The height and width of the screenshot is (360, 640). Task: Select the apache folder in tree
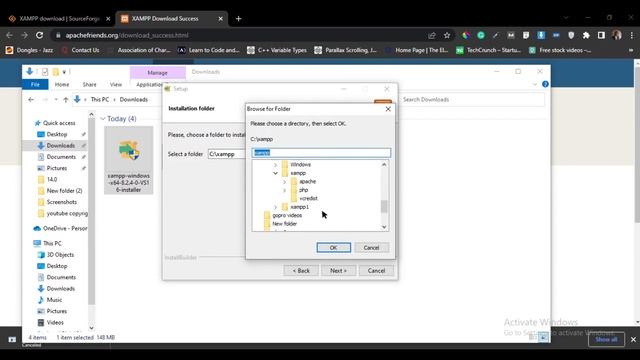coord(307,182)
